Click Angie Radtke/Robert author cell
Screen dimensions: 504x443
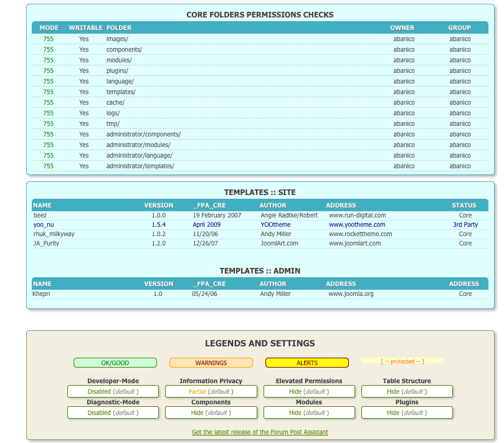[x=289, y=215]
